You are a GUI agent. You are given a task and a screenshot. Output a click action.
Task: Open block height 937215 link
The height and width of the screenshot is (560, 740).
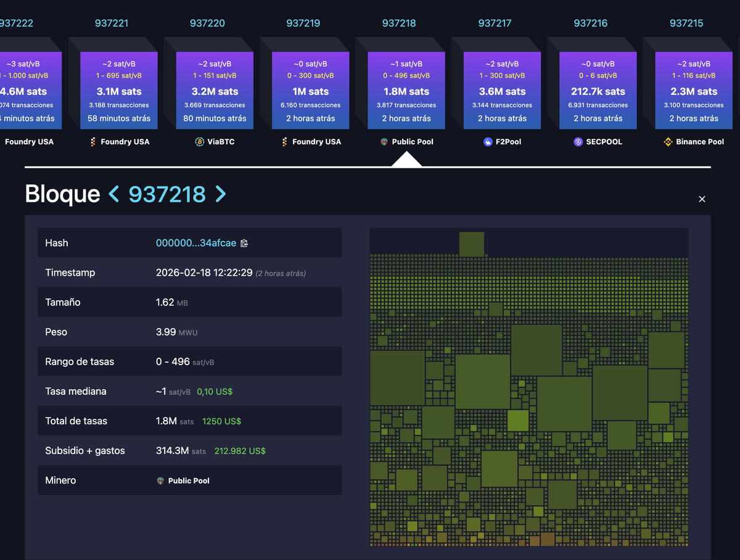[686, 23]
